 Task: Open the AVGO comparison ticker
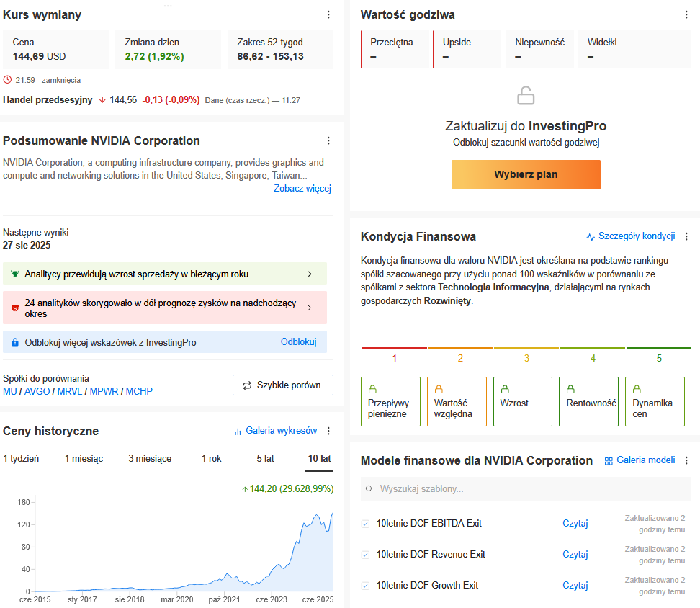(37, 391)
